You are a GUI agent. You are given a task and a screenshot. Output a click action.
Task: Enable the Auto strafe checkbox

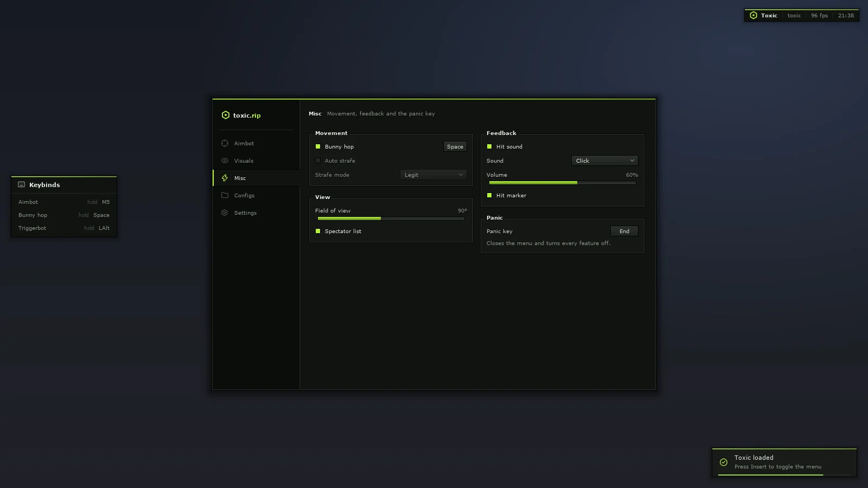pyautogui.click(x=318, y=160)
